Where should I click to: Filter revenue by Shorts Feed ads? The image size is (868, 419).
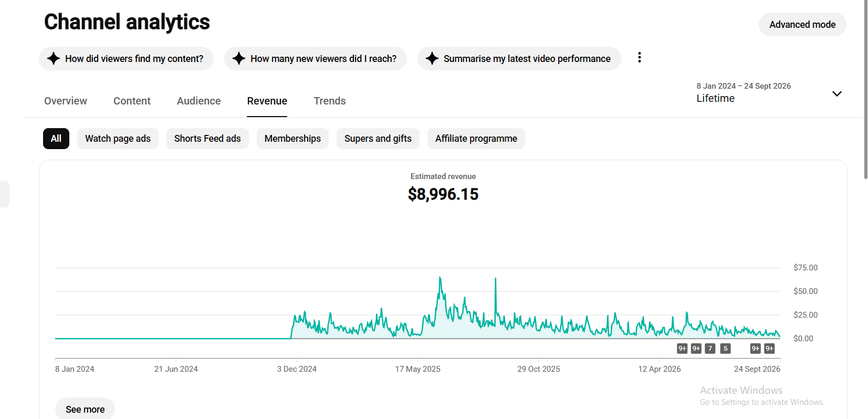point(207,139)
